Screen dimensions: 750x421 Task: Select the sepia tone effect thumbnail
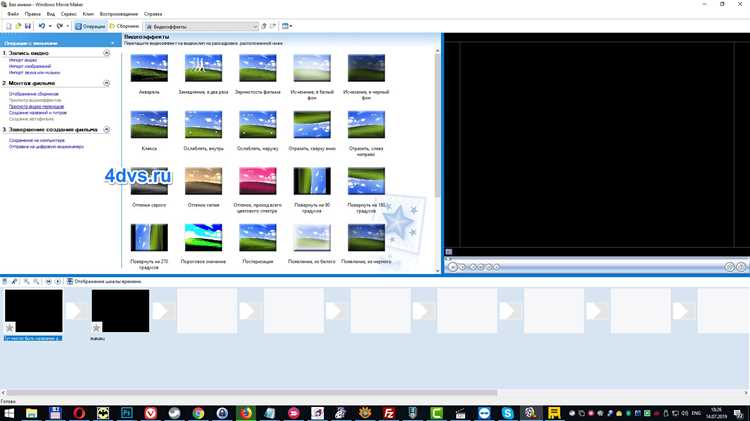(203, 181)
